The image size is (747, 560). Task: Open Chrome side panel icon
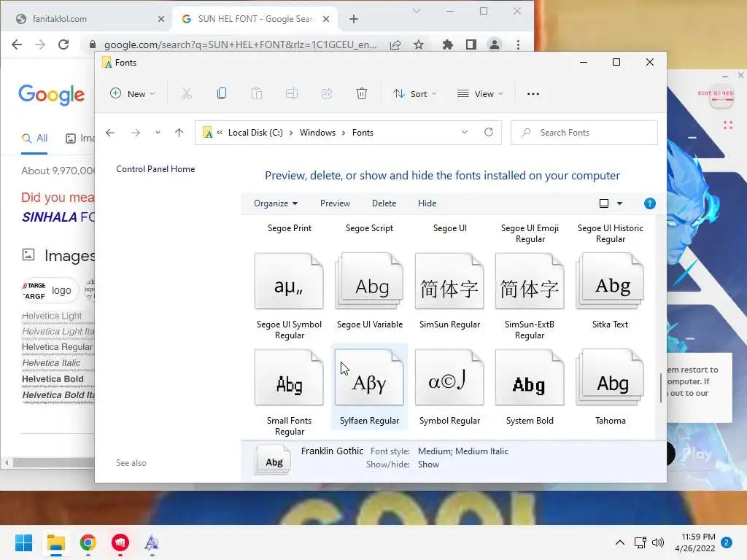(471, 44)
